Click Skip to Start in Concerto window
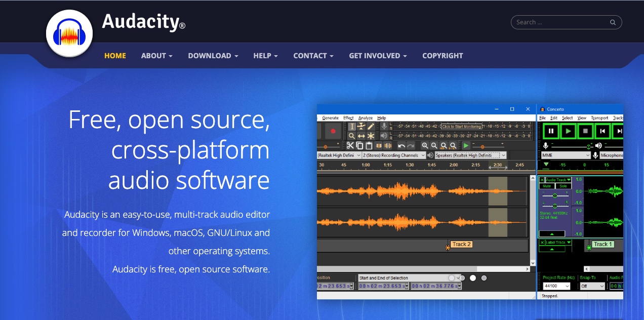This screenshot has width=644, height=320. (602, 131)
